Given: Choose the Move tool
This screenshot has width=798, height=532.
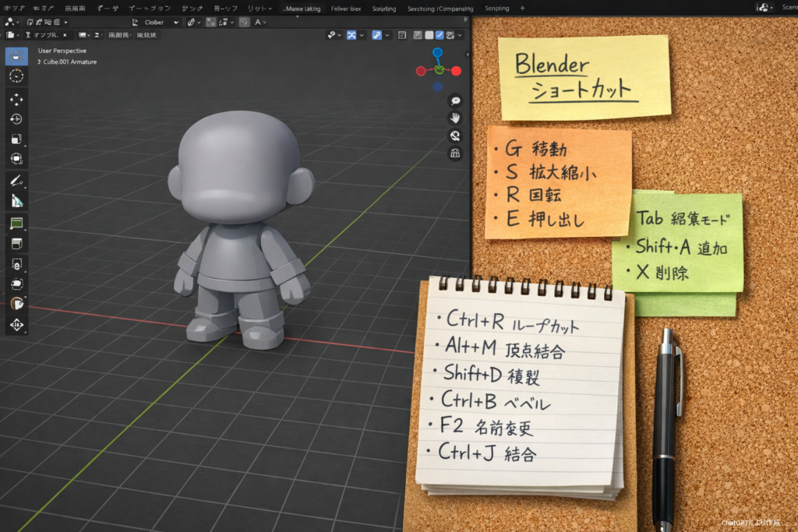Looking at the screenshot, I should point(16,100).
